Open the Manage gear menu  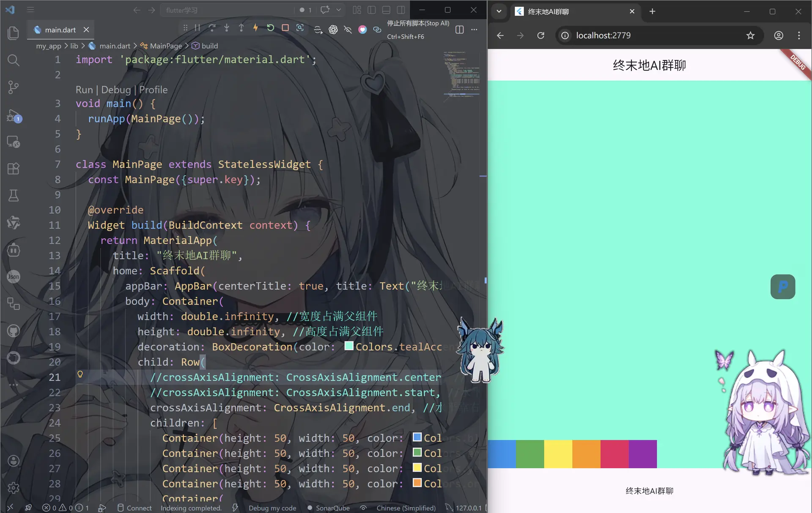coord(14,488)
